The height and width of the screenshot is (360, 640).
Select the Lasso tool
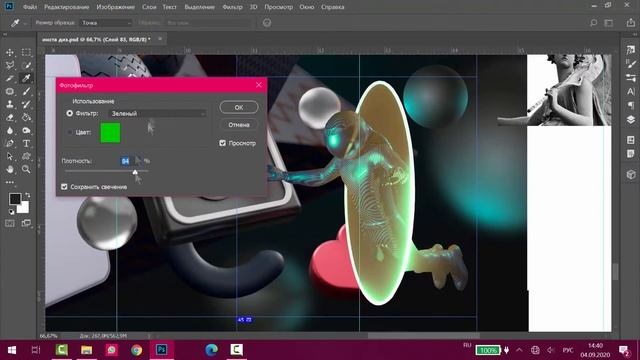tap(10, 65)
